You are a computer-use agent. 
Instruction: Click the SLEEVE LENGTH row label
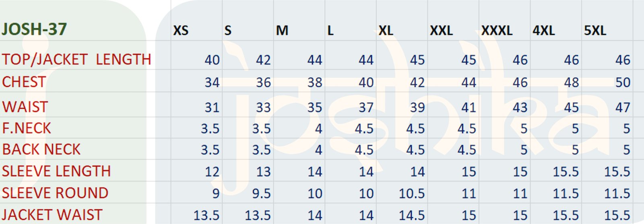coord(56,171)
